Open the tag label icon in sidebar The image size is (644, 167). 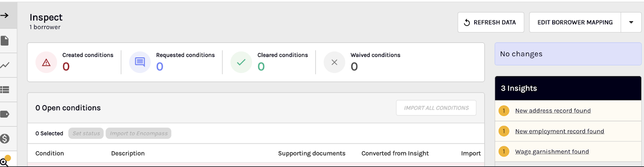coord(4,114)
